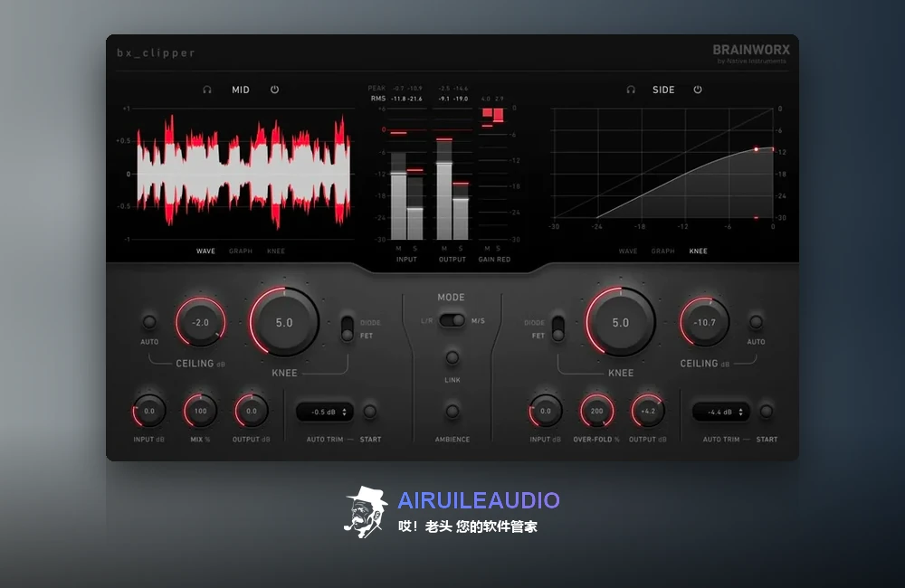Flip the left DIODE/FET switch

(348, 328)
